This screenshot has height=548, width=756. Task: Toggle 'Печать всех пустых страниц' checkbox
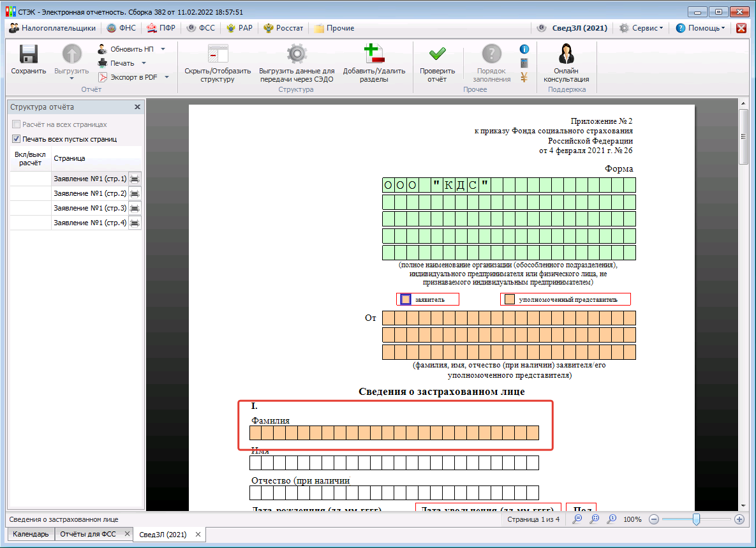(16, 139)
